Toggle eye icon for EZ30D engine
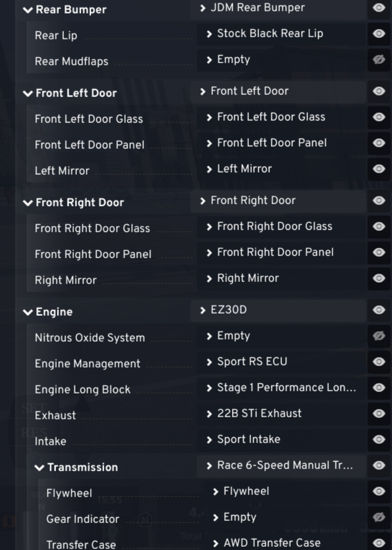Screen dimensions: 392x550 point(379,310)
